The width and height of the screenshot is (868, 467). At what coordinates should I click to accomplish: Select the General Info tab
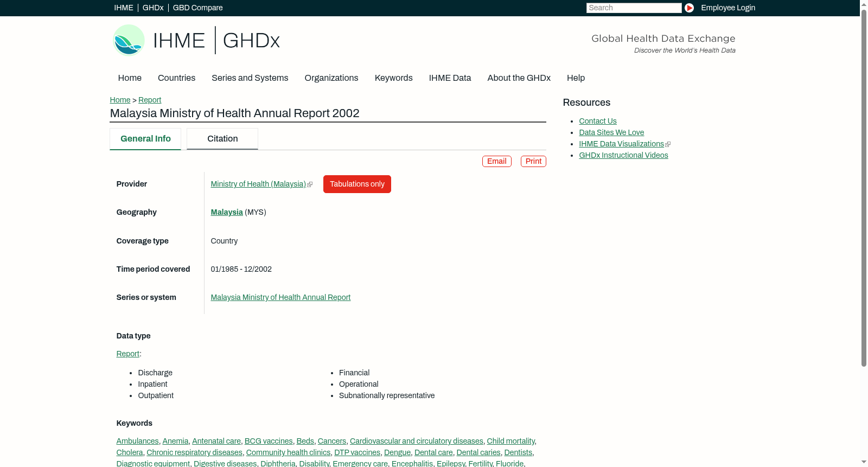click(x=145, y=139)
